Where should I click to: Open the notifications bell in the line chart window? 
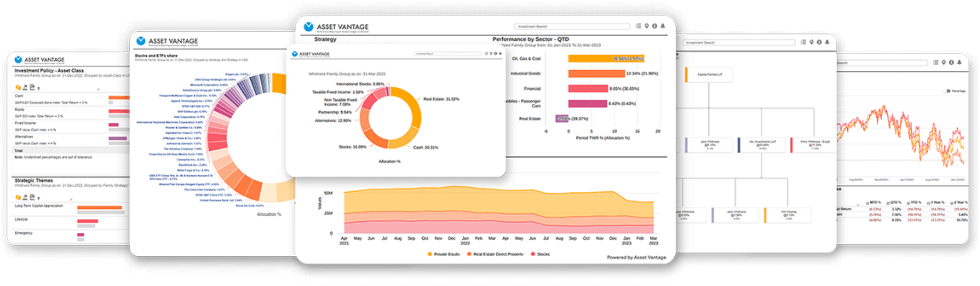coord(959,62)
